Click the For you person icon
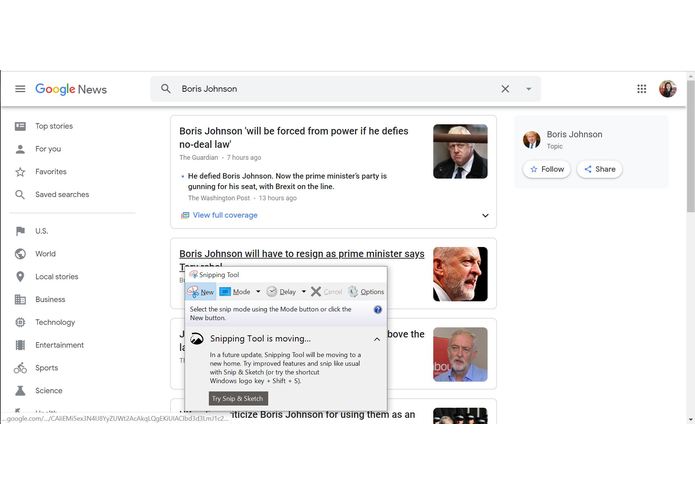This screenshot has width=695, height=494. tap(20, 149)
